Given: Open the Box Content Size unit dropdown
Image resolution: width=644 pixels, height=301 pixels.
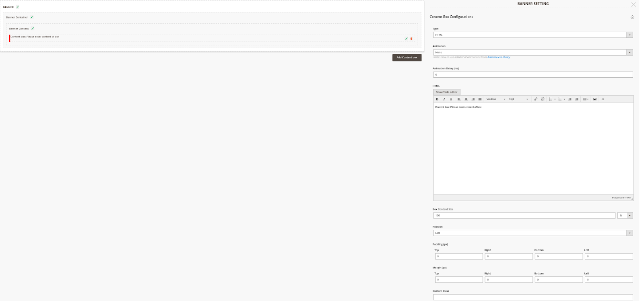Looking at the screenshot, I should point(625,215).
